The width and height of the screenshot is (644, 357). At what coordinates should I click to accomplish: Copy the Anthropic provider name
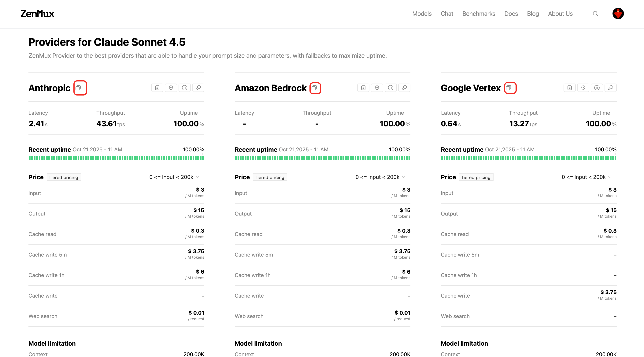pyautogui.click(x=78, y=88)
